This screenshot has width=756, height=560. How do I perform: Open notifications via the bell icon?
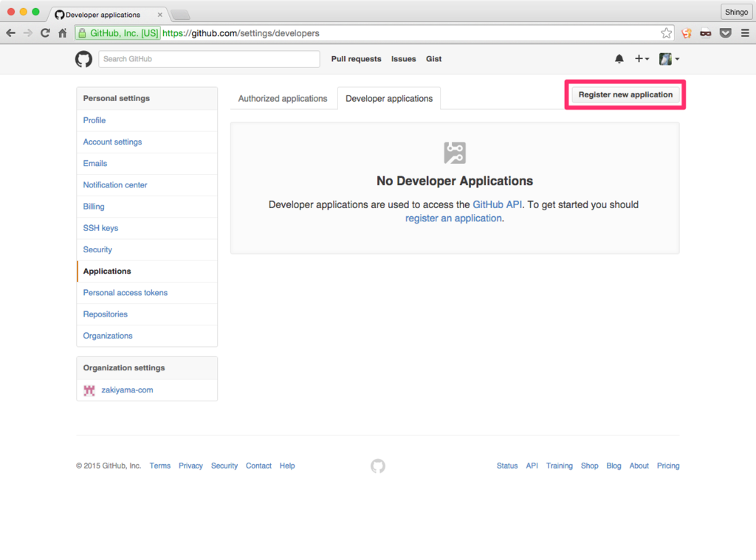[619, 59]
